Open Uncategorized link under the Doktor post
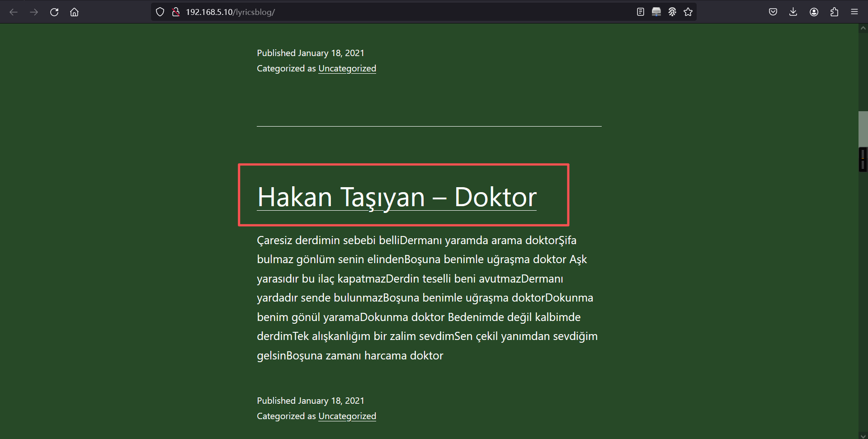 pyautogui.click(x=347, y=416)
